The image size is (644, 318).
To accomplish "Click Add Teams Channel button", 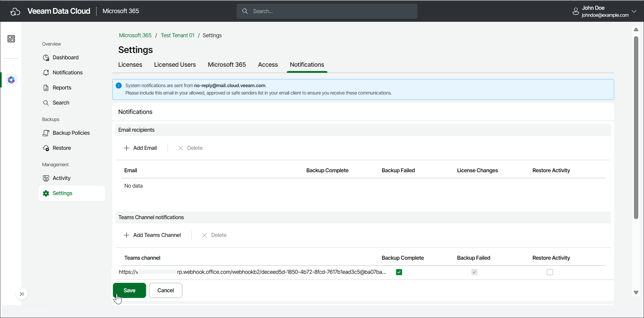I will pos(152,235).
